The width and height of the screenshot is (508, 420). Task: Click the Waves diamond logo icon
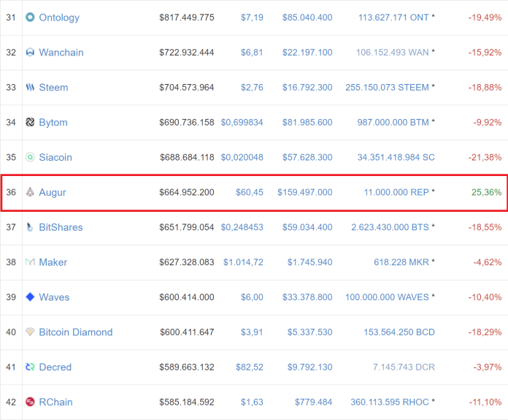coord(30,297)
